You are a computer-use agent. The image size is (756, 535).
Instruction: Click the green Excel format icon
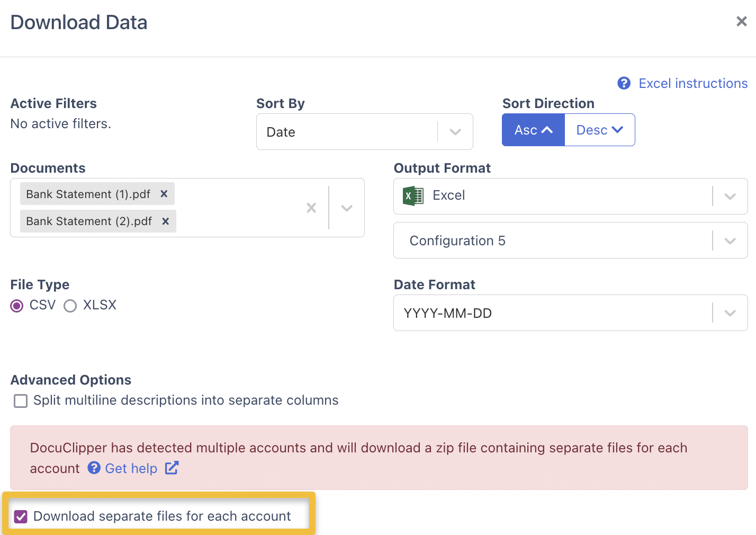pyautogui.click(x=413, y=195)
